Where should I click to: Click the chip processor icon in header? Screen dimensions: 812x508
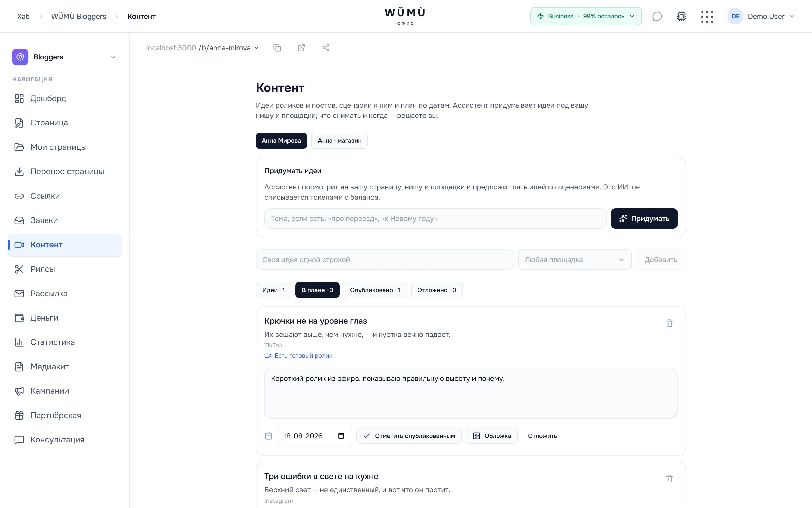(682, 16)
